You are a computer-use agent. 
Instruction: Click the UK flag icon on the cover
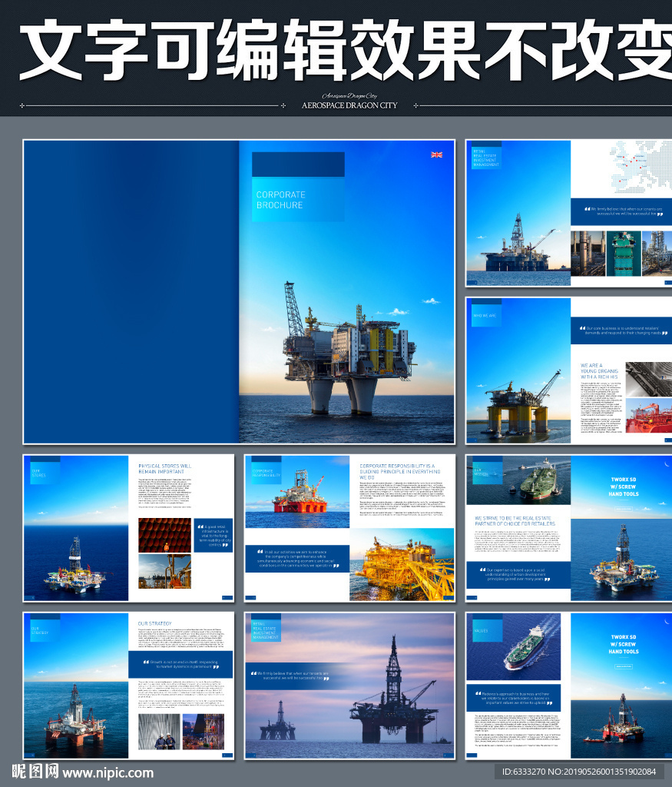point(436,154)
